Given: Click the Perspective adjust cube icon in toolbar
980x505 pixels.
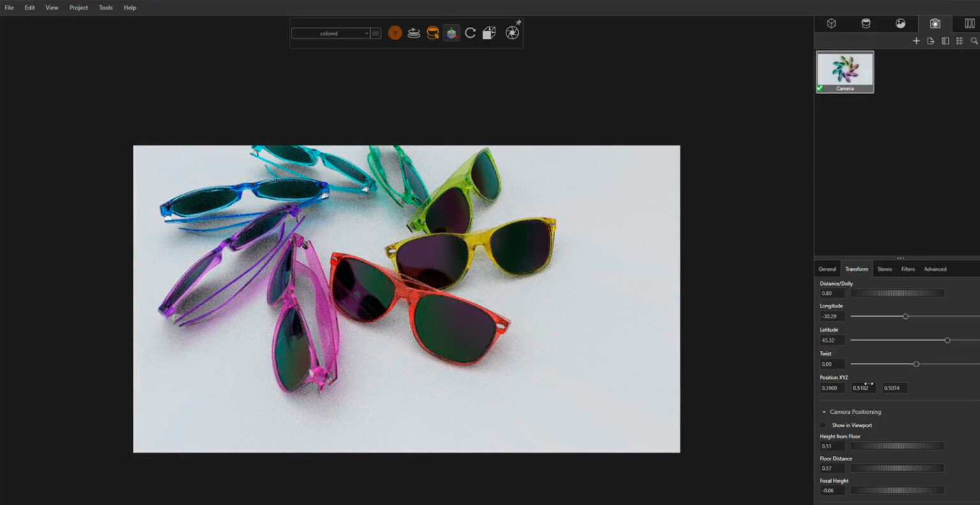Looking at the screenshot, I should pyautogui.click(x=489, y=33).
